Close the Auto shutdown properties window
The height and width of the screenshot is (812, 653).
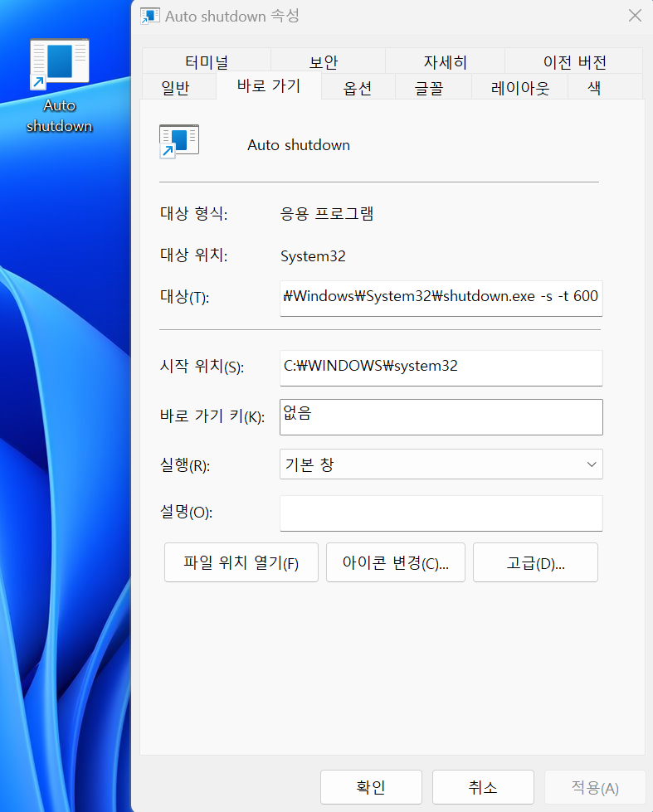point(635,16)
